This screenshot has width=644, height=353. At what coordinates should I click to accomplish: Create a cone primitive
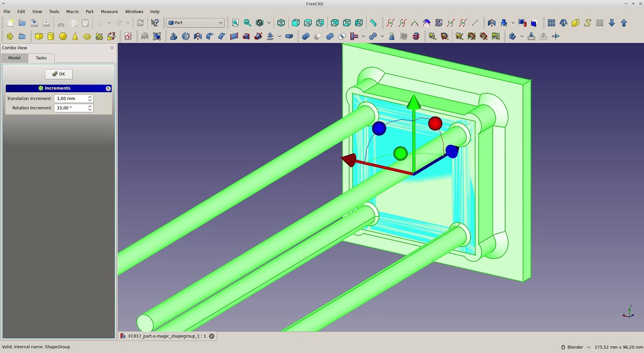click(x=75, y=36)
